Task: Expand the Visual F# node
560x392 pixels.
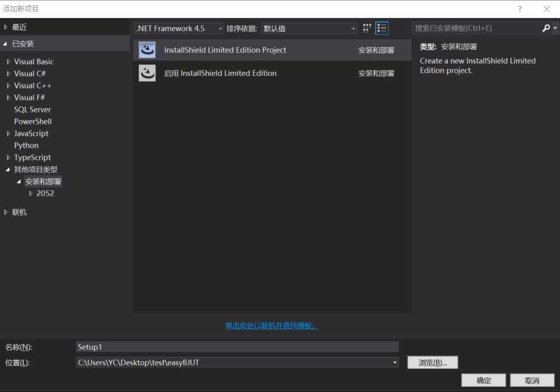Action: (8, 98)
